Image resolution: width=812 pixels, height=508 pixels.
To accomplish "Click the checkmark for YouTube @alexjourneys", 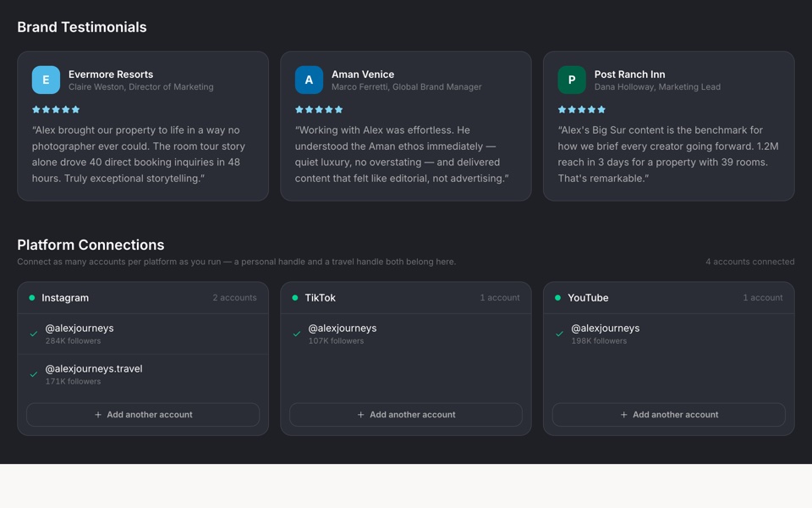I will pos(559,334).
